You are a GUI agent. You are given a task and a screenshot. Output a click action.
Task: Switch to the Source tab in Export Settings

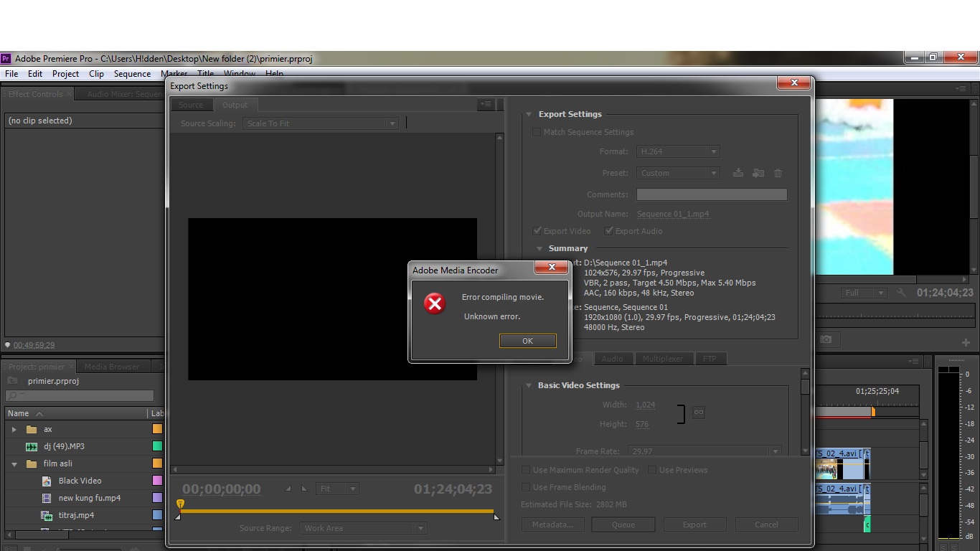point(191,105)
